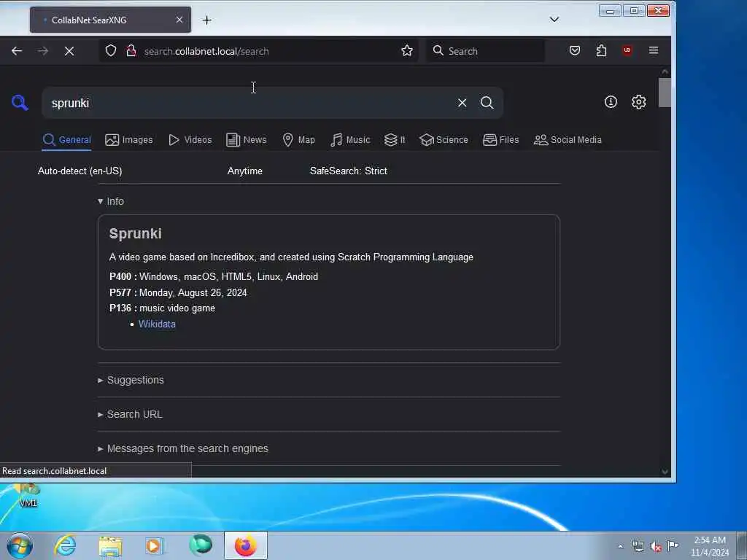Screen dimensions: 747x560
Task: Stop loading the page with X button
Action: pos(69,51)
